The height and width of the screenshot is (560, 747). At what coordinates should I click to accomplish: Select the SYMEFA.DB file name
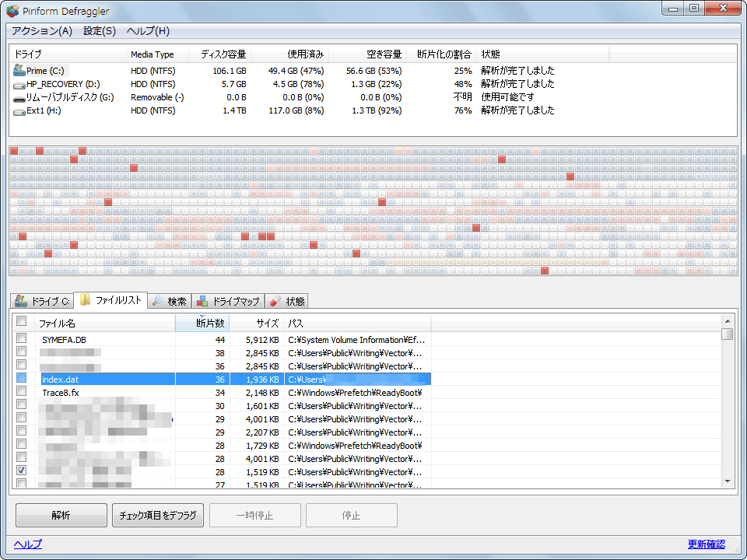coord(64,340)
